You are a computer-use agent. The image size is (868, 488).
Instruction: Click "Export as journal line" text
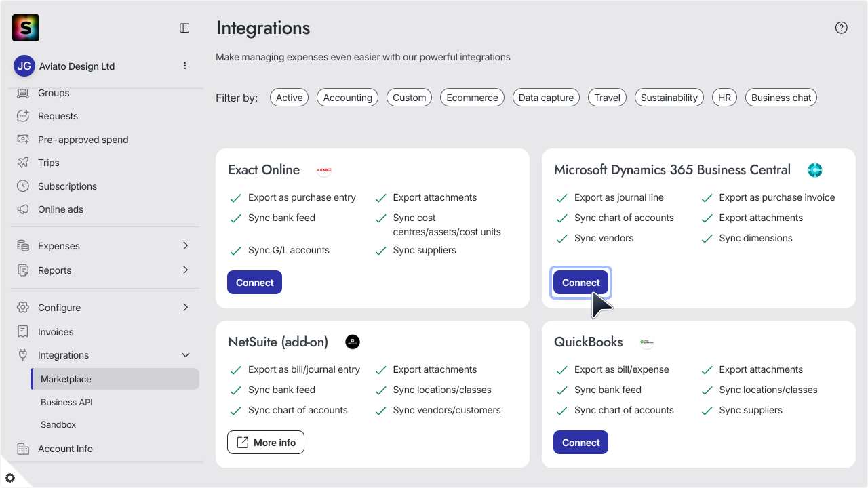pos(619,197)
